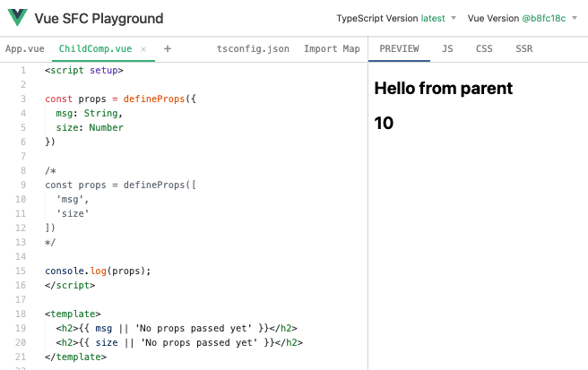Click 'console.log(props);' line
The height and width of the screenshot is (370, 588).
98,271
